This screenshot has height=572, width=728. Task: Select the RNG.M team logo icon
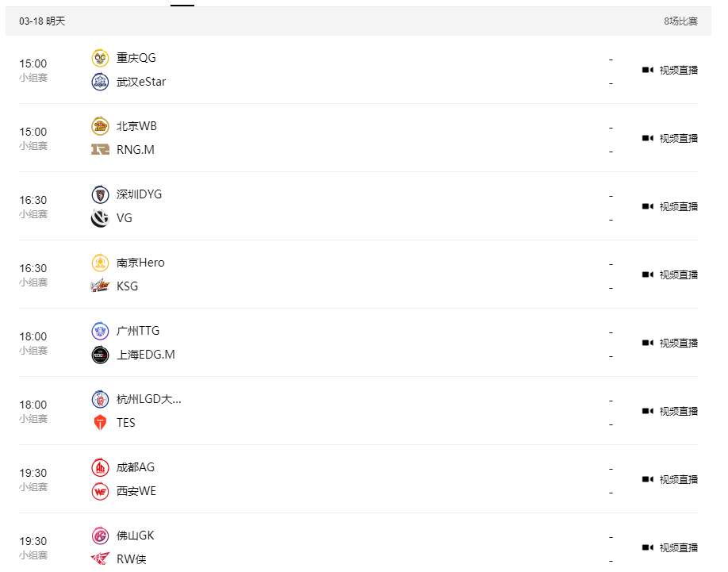100,149
